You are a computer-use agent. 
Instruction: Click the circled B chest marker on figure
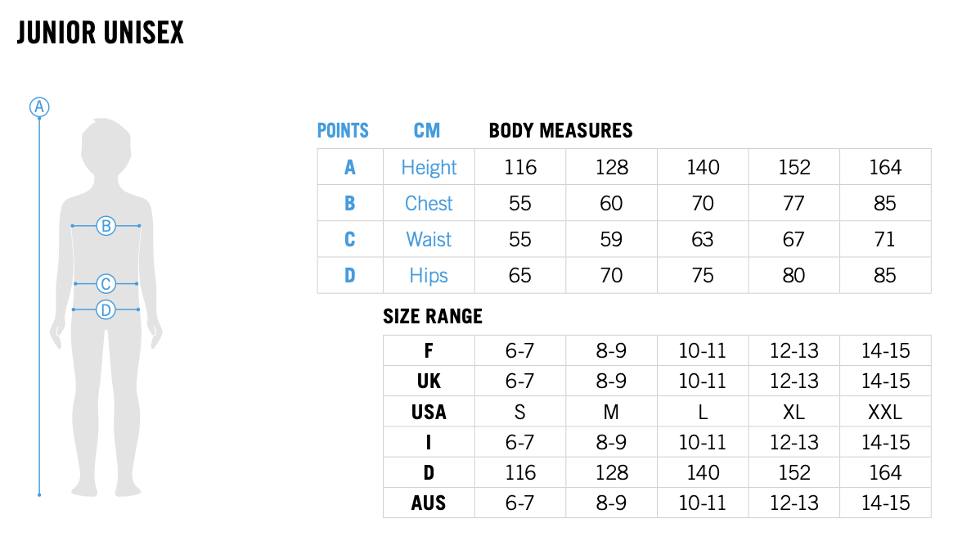point(106,225)
